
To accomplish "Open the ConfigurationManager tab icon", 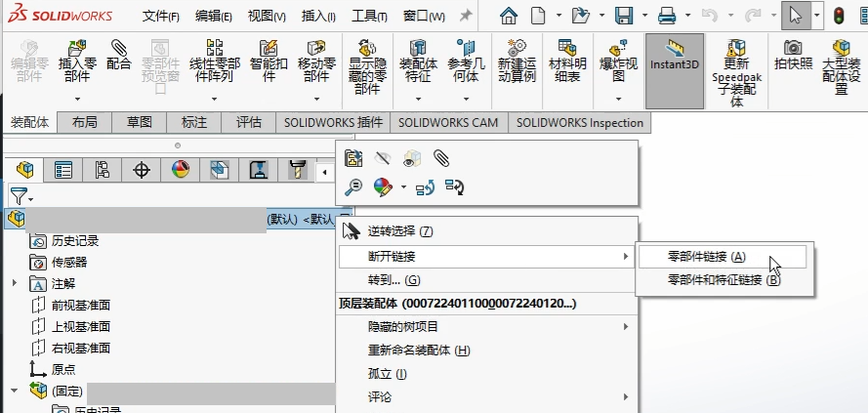I will (102, 171).
